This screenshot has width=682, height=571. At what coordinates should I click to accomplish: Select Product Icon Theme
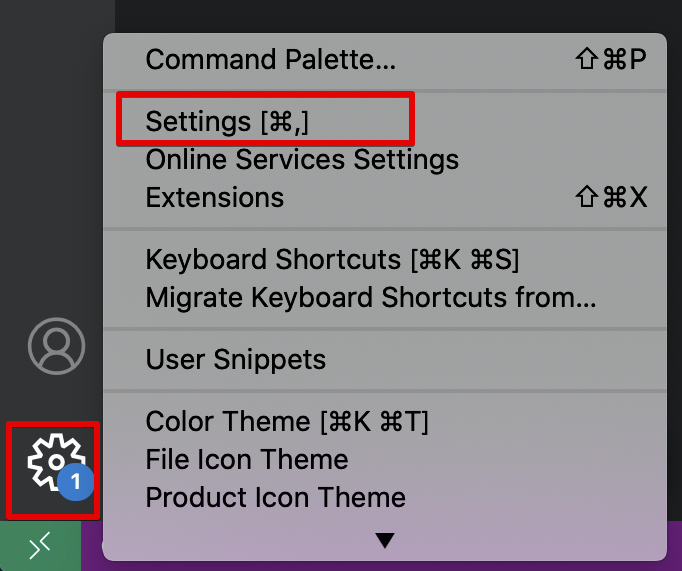(x=276, y=498)
